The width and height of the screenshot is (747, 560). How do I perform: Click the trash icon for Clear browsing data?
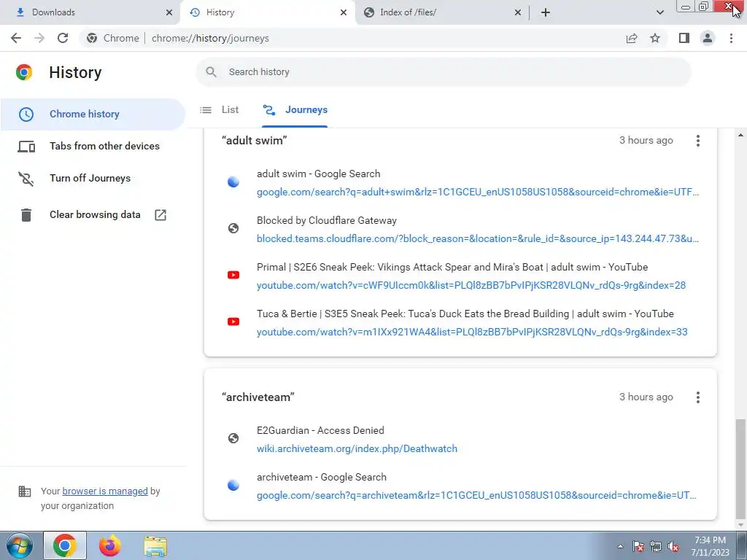26,215
